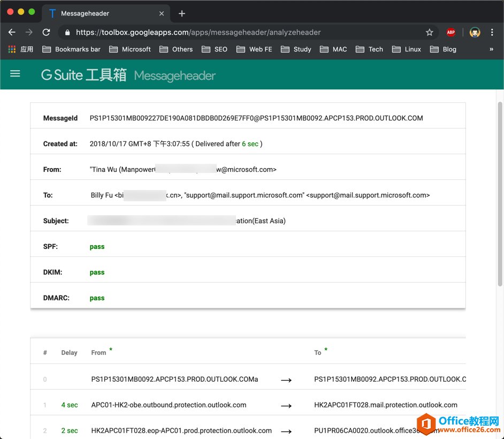Screen dimensions: 504x439
Task: Close the Messageheader tab
Action: pyautogui.click(x=162, y=13)
